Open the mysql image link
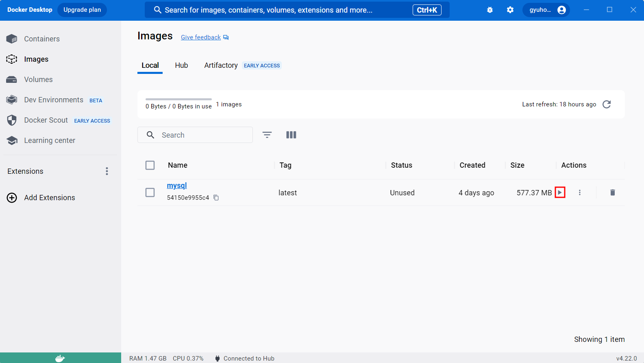The height and width of the screenshot is (363, 644). point(177,186)
